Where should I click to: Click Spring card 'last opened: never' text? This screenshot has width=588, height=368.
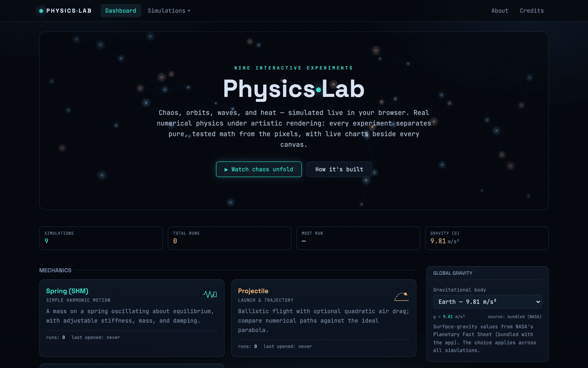(96, 337)
